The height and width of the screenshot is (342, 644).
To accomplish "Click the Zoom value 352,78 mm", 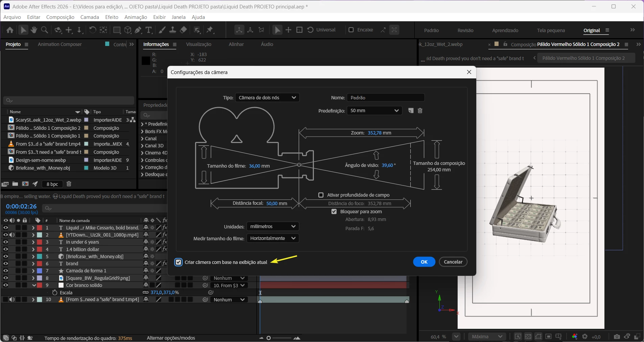I will (379, 133).
